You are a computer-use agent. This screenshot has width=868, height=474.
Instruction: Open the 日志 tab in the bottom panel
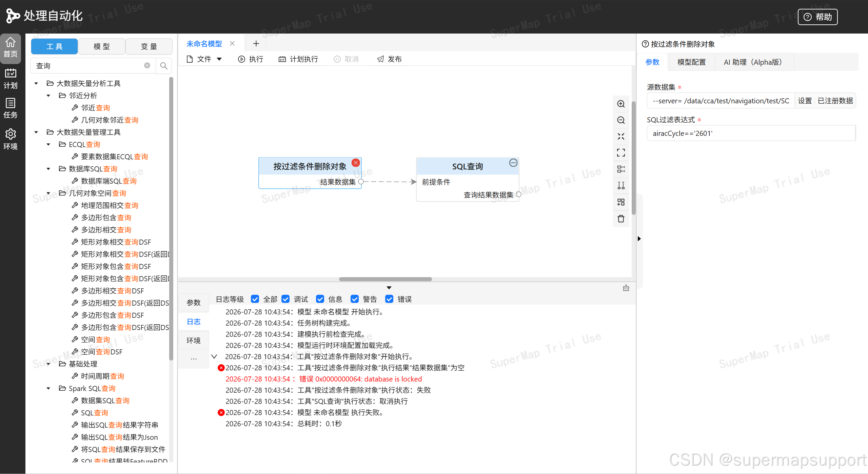[x=194, y=322]
